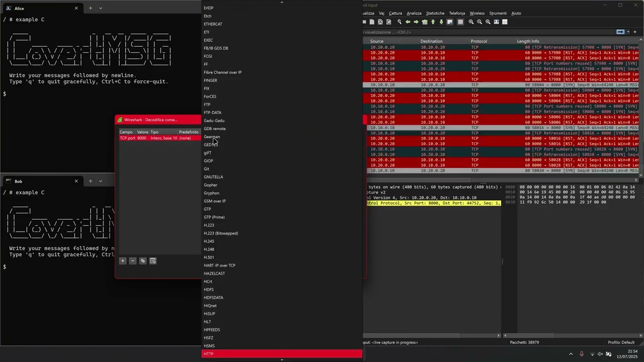Click the close capture file toolbar icon

tap(380, 22)
